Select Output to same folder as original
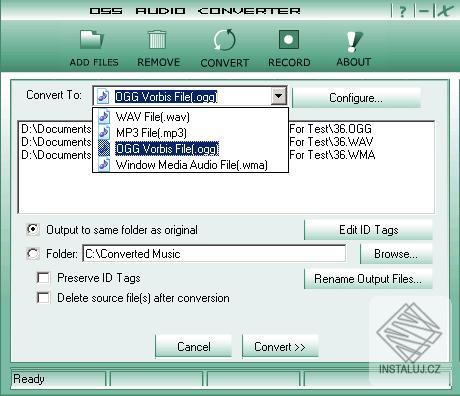This screenshot has width=460, height=396. pyautogui.click(x=33, y=230)
